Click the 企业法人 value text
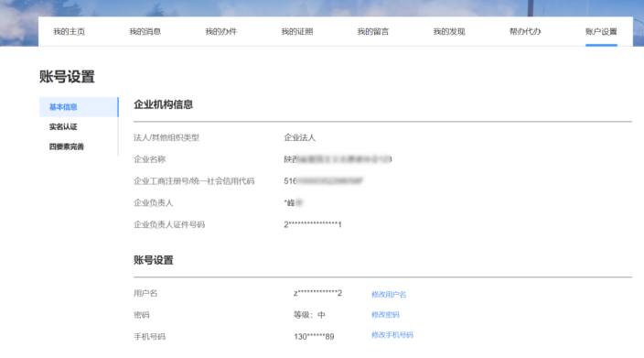The height and width of the screenshot is (358, 644). 300,137
